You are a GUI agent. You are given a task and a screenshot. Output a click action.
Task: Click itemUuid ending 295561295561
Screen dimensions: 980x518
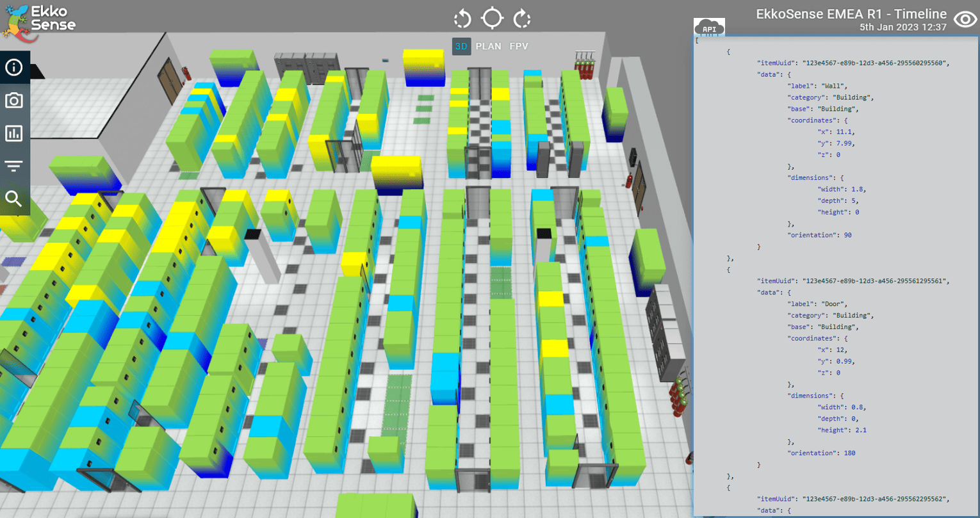tap(853, 280)
